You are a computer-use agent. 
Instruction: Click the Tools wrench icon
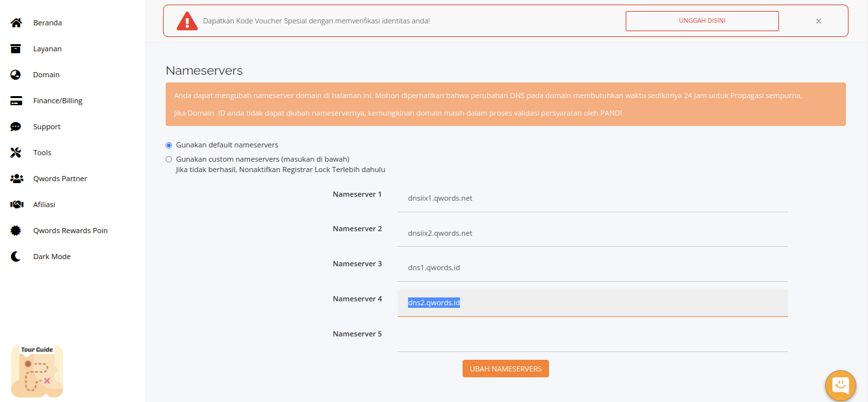[x=16, y=153]
